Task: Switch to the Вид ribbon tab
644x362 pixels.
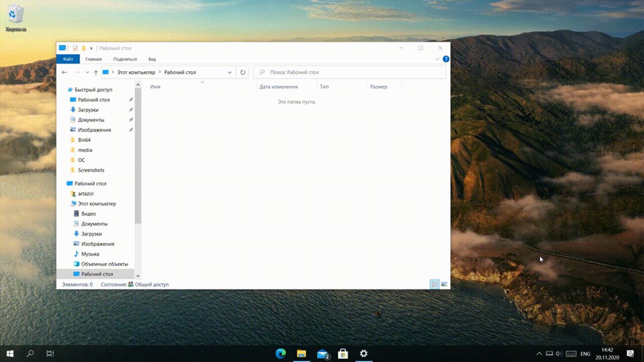Action: point(152,59)
